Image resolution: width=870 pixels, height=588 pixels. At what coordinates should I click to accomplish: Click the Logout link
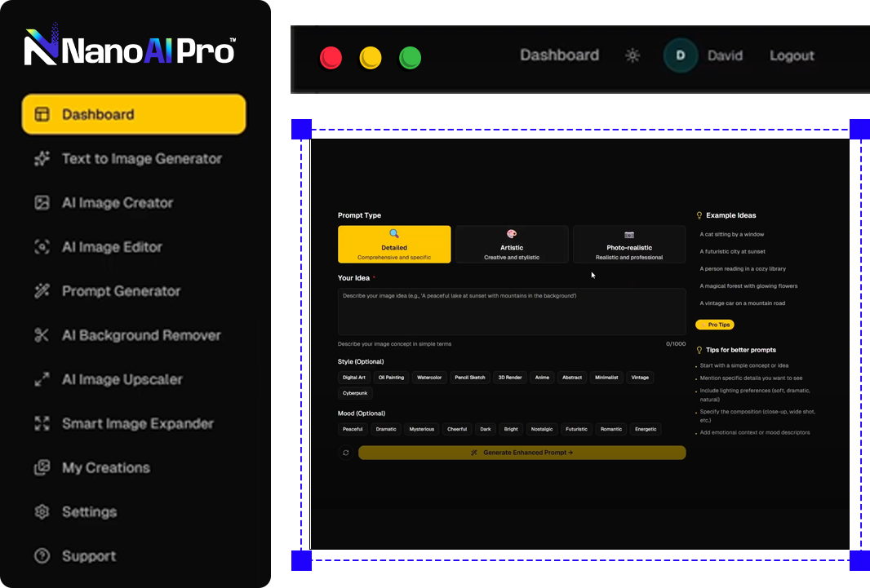[792, 55]
